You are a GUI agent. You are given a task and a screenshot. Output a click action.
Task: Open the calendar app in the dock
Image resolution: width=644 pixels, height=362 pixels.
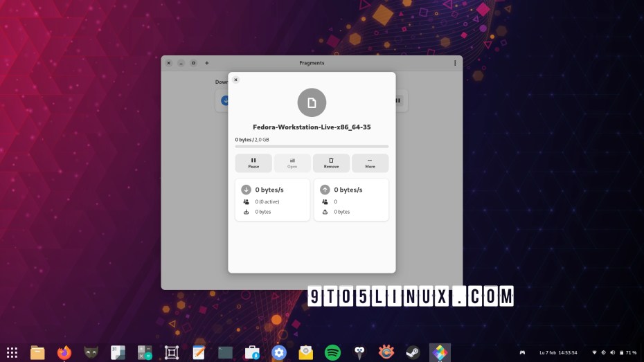(118, 352)
